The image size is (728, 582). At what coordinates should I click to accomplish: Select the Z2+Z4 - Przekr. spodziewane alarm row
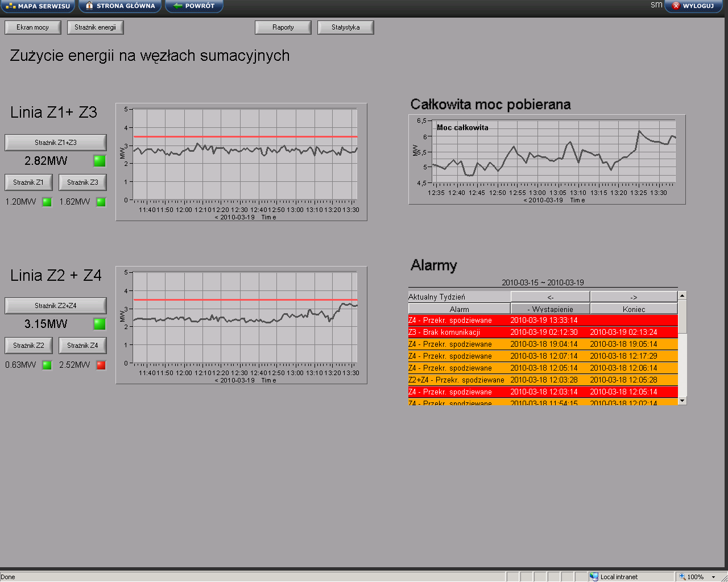click(543, 380)
